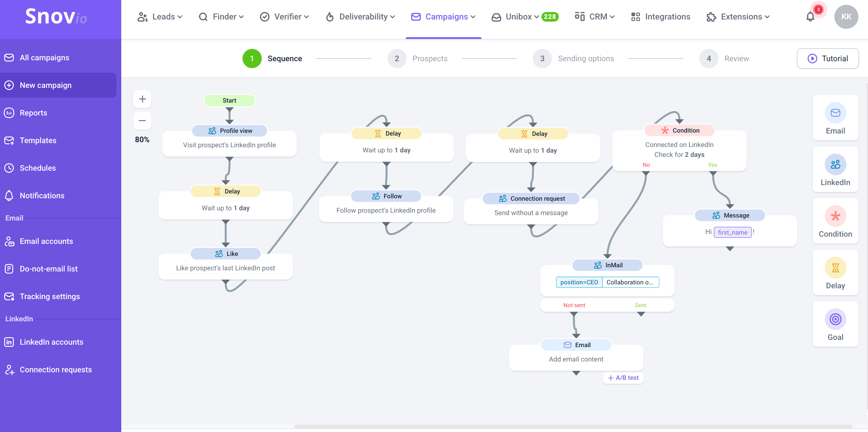Image resolution: width=868 pixels, height=432 pixels.
Task: Open the notifications bell icon
Action: pyautogui.click(x=810, y=17)
